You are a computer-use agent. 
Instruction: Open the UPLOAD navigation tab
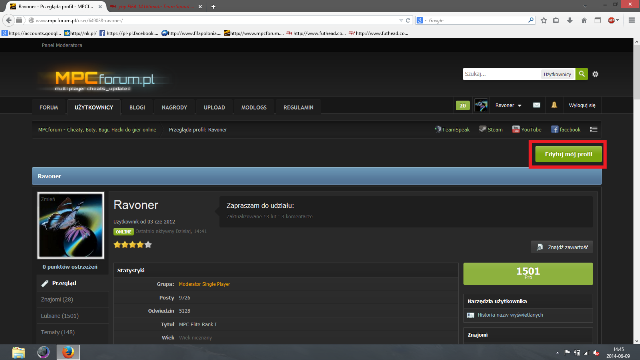coord(214,107)
